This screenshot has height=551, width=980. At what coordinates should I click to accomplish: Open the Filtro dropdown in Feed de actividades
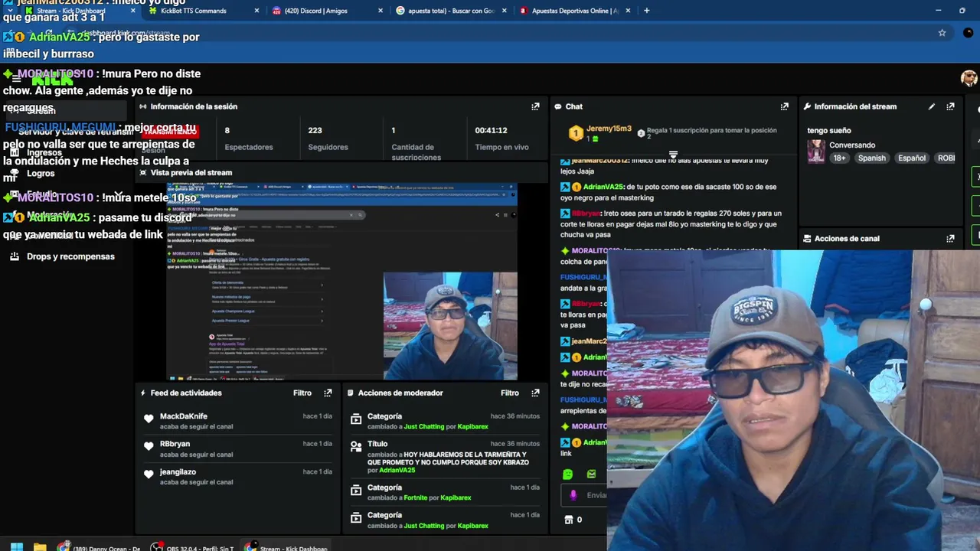302,393
